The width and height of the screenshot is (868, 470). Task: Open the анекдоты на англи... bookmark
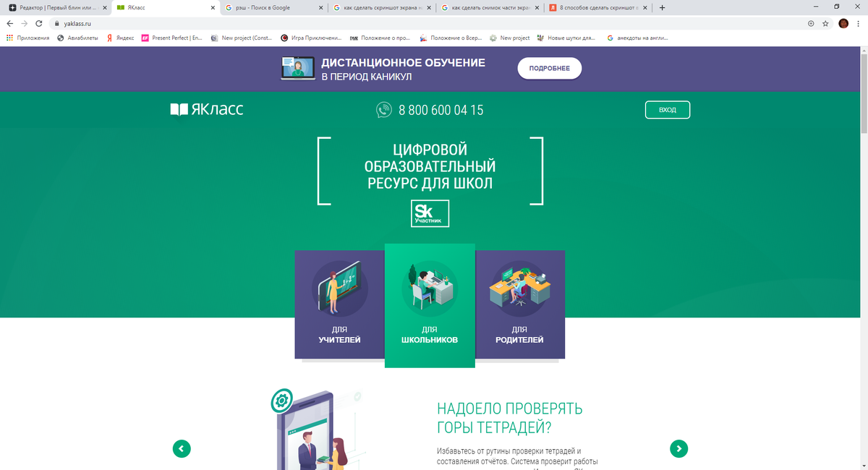(x=637, y=38)
